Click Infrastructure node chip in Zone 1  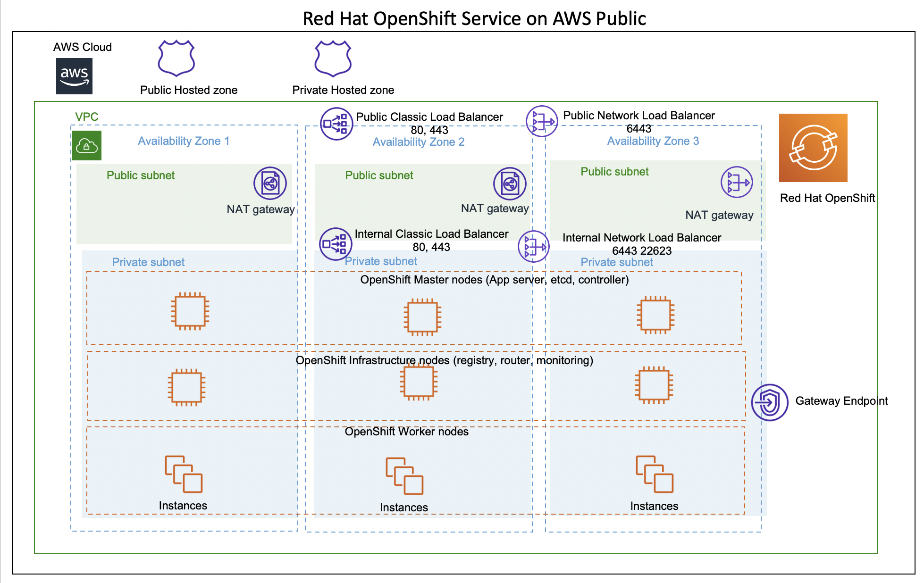(187, 387)
